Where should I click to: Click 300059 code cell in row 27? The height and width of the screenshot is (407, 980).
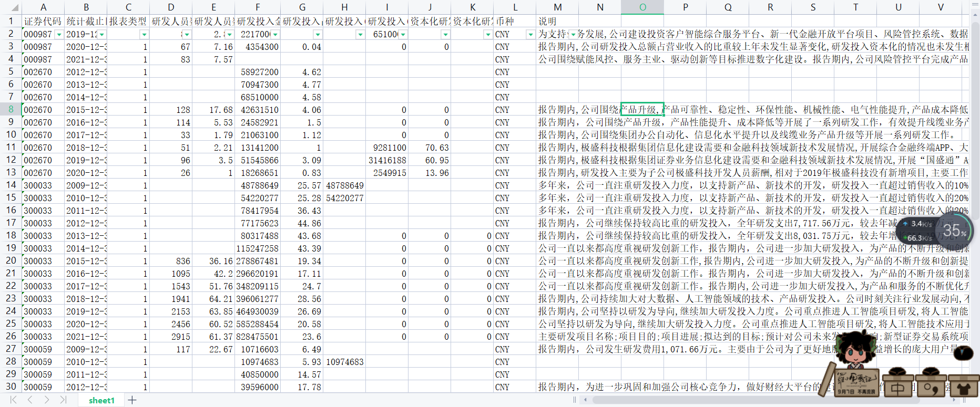tap(43, 349)
